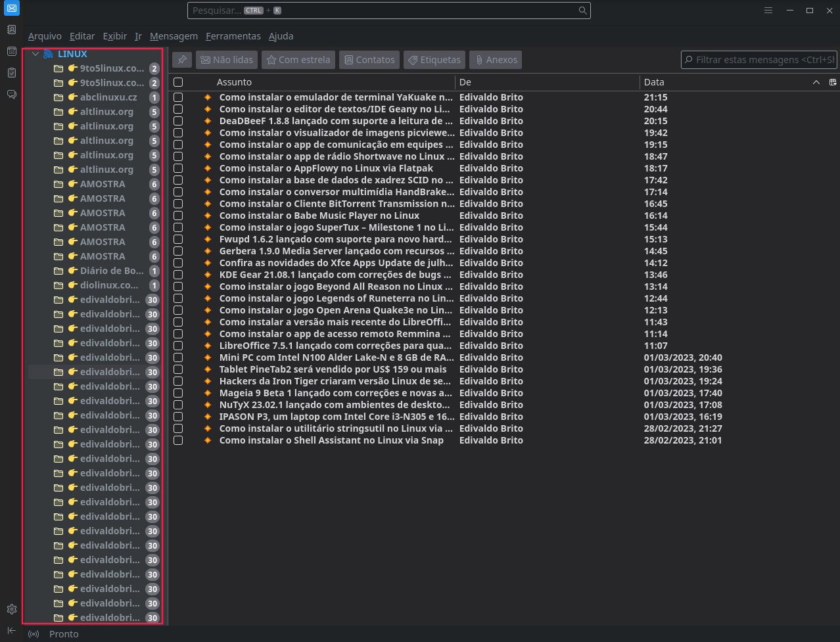Enable the Com estrela filter
The width and height of the screenshot is (840, 642).
pos(298,60)
